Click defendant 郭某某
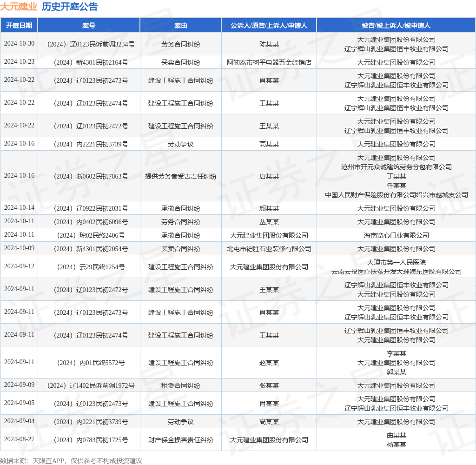The image size is (476, 465). click(396, 372)
